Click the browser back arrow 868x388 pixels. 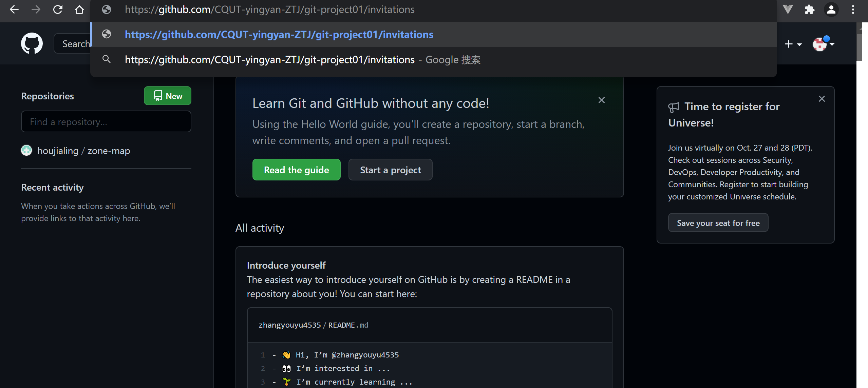[14, 9]
